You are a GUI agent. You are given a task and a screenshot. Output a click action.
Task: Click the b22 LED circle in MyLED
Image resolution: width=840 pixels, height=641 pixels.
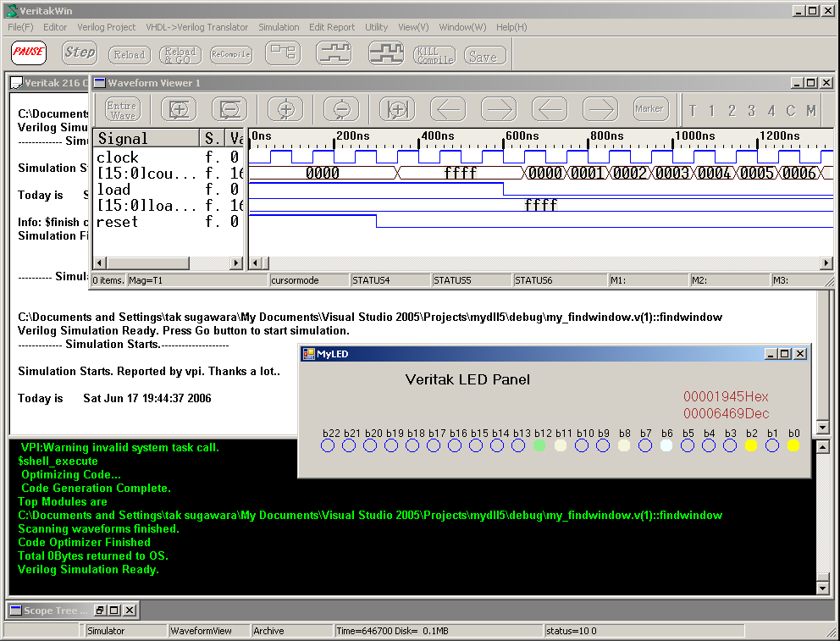click(328, 445)
